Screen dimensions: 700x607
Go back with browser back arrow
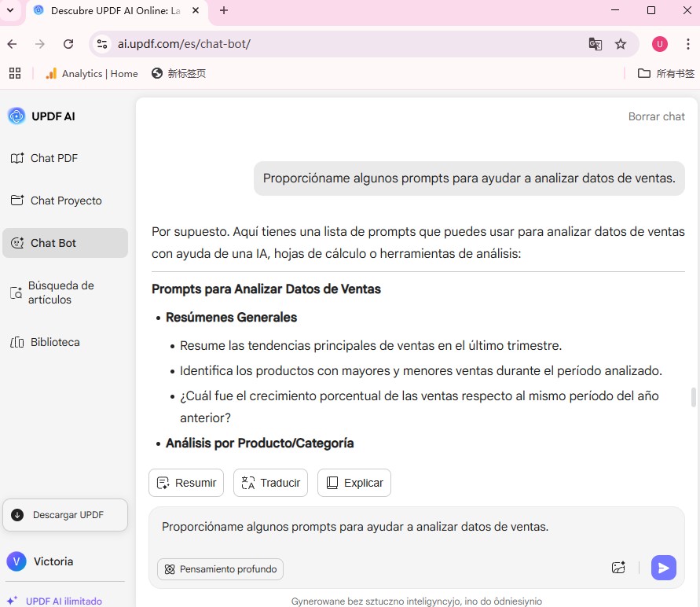pyautogui.click(x=12, y=44)
